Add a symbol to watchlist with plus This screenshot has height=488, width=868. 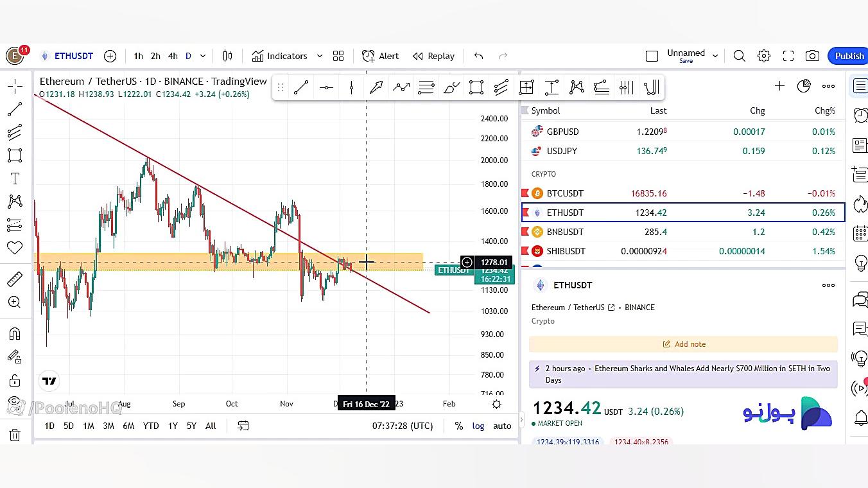click(x=779, y=86)
